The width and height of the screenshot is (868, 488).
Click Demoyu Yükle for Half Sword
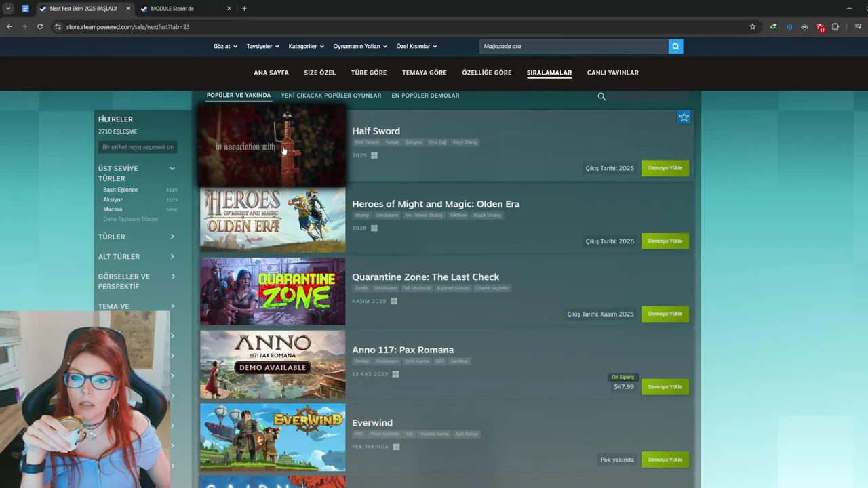click(665, 168)
